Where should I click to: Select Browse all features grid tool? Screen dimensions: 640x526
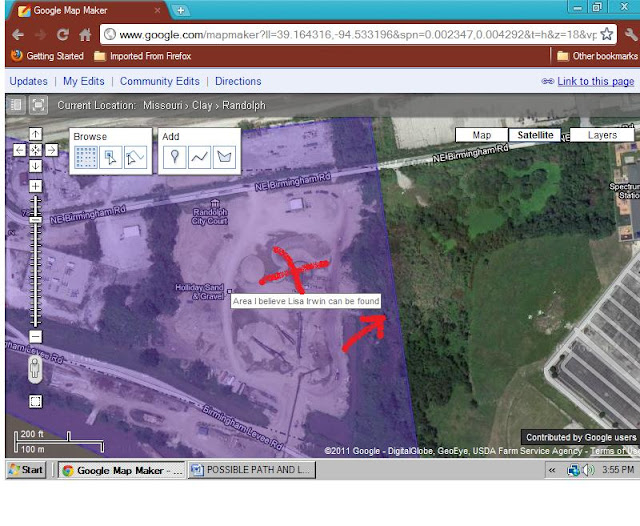[x=86, y=157]
